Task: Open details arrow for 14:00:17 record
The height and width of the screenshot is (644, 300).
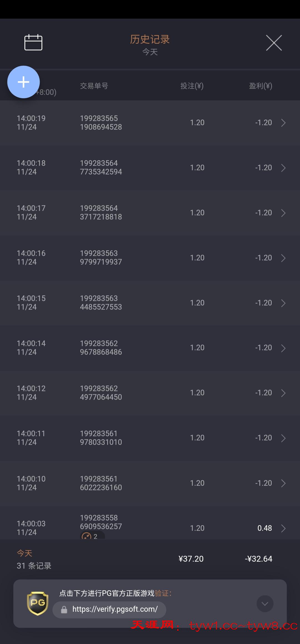Action: [283, 213]
